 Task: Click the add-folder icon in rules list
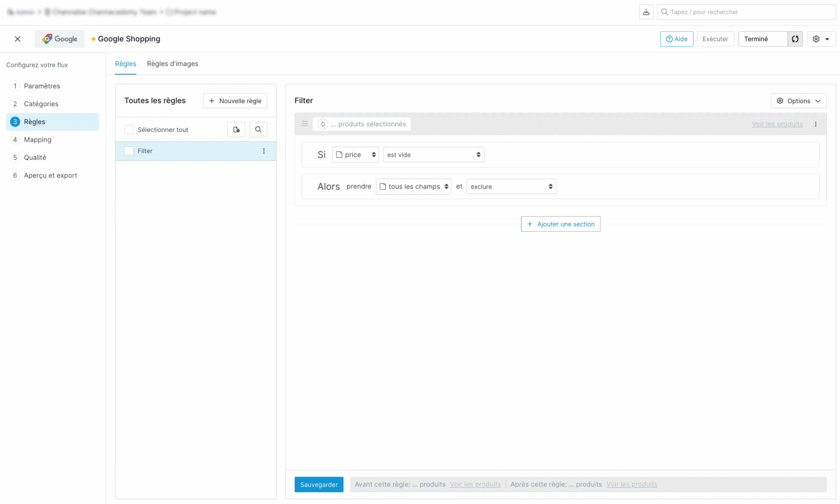236,129
